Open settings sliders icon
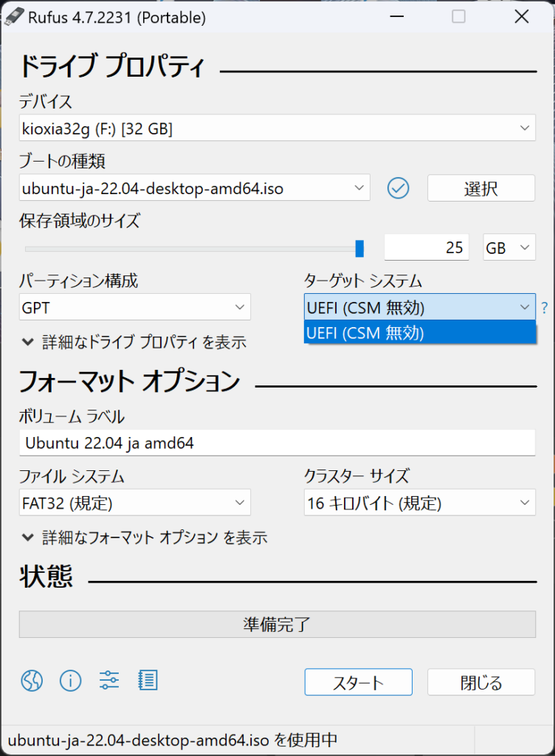 (x=109, y=680)
